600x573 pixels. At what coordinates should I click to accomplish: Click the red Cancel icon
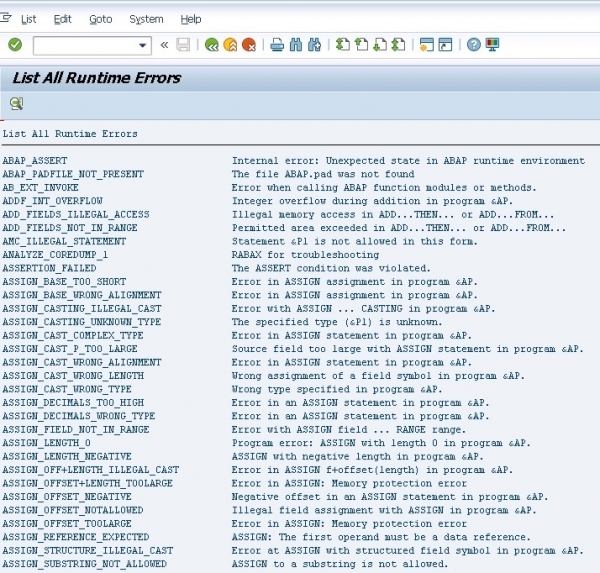pyautogui.click(x=249, y=45)
